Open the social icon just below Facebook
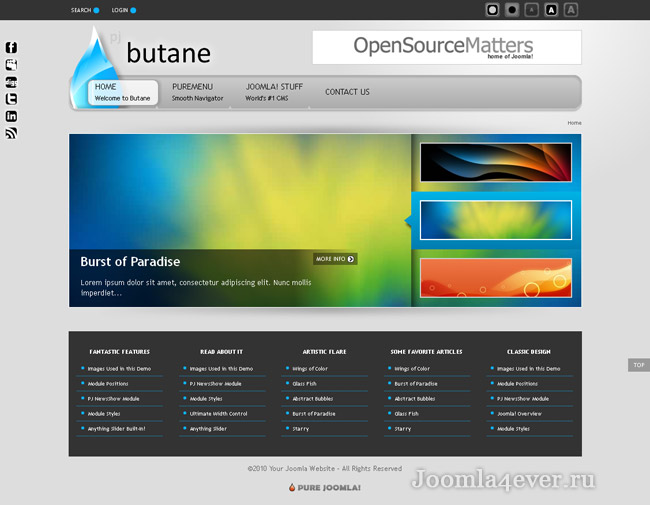Image resolution: width=650 pixels, height=505 pixels. [11, 65]
